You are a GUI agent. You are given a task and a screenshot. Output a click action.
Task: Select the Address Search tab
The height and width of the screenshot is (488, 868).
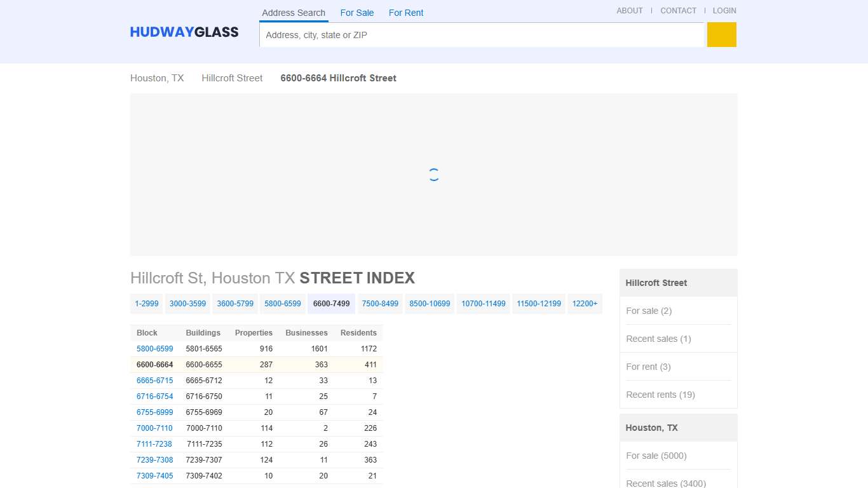294,13
